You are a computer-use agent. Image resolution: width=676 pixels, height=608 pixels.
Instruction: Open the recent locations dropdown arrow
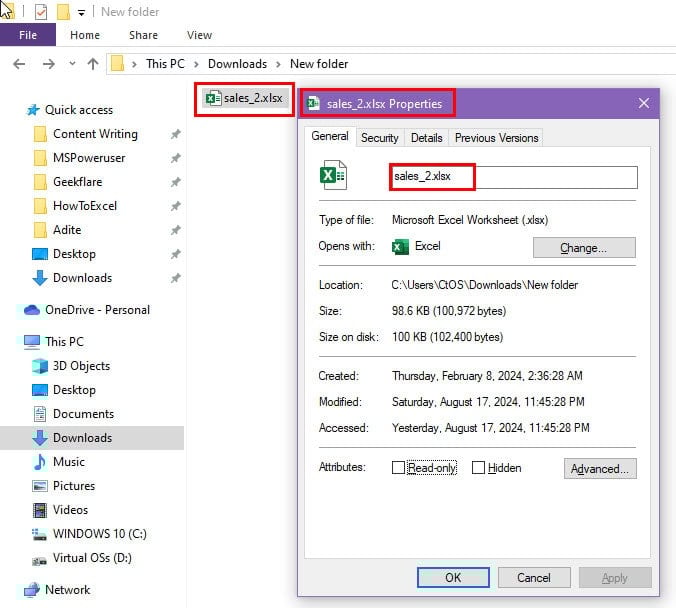(72, 64)
